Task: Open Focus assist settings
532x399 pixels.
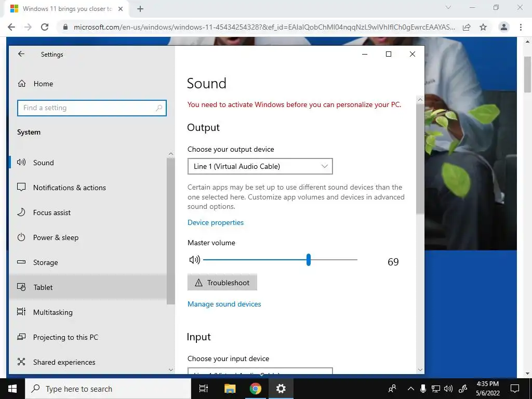Action: 88,212
